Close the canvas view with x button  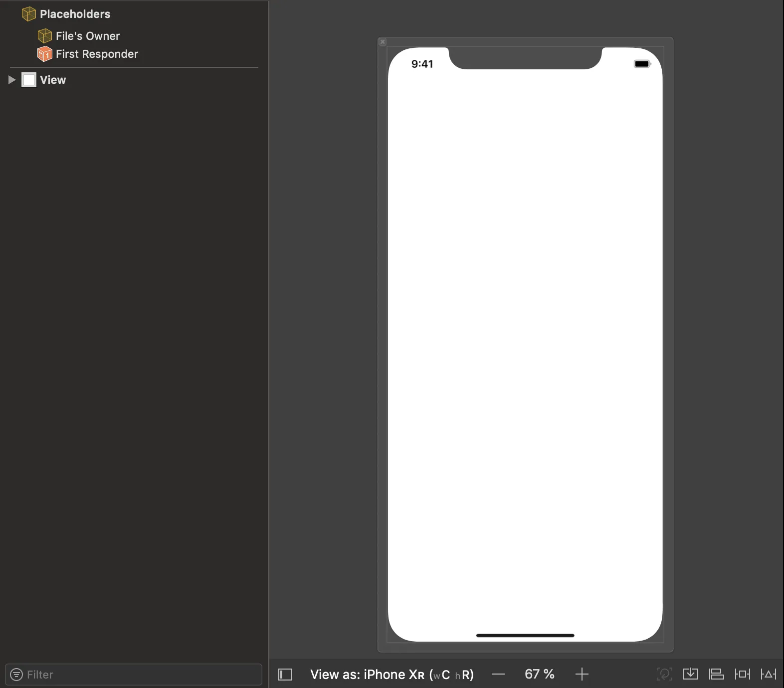pyautogui.click(x=383, y=42)
